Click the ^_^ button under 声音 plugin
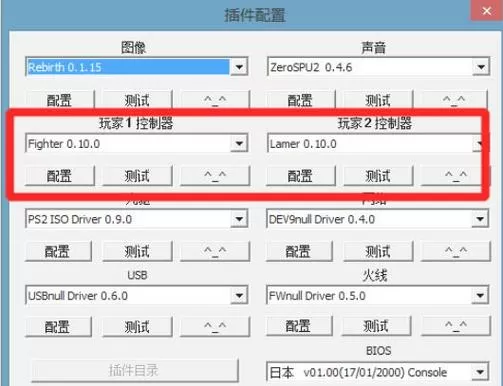The width and height of the screenshot is (503, 386). (x=455, y=99)
